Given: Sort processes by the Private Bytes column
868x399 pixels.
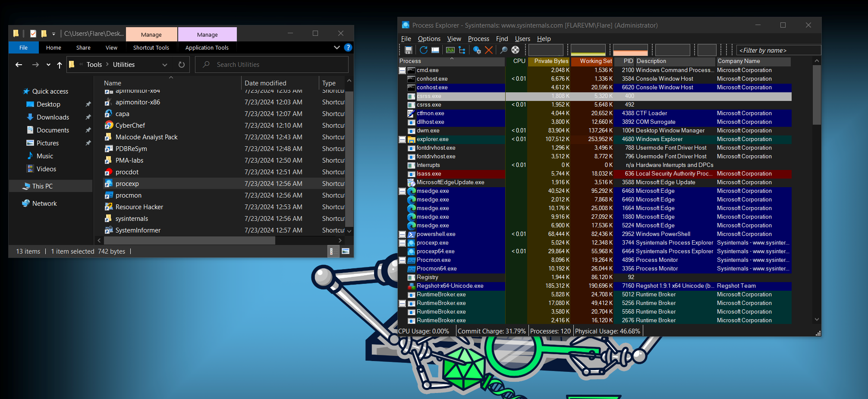Looking at the screenshot, I should pos(549,61).
